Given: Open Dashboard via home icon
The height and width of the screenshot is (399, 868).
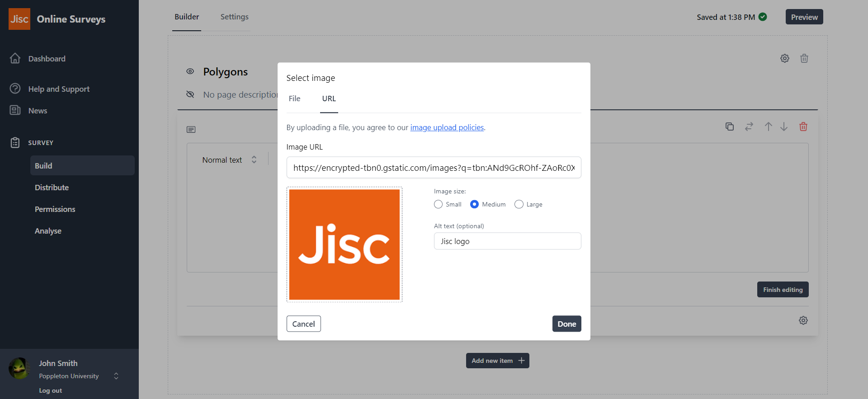Looking at the screenshot, I should tap(15, 58).
